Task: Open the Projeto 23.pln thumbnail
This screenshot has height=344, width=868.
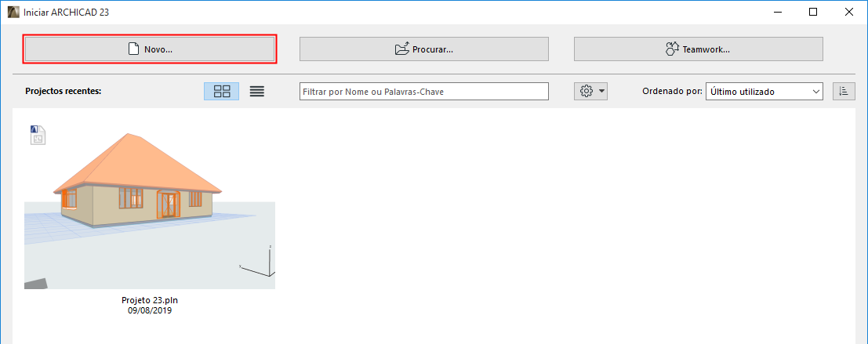Action: click(150, 210)
